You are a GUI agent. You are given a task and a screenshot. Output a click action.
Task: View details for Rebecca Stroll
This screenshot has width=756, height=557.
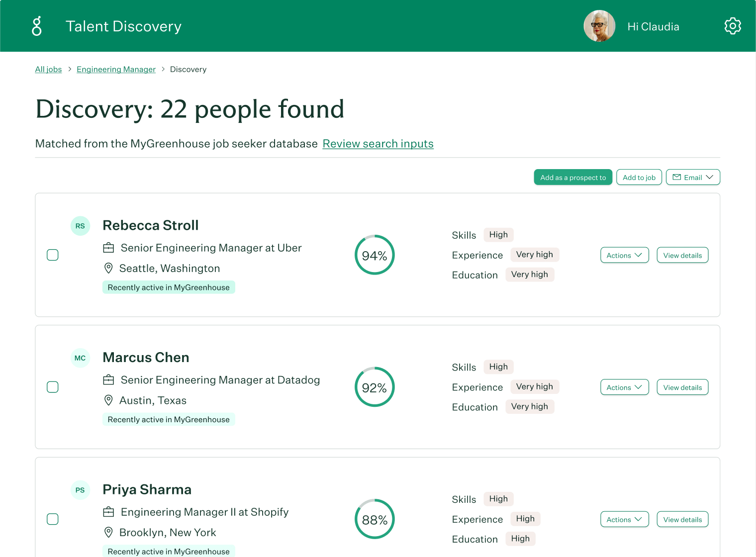coord(682,255)
